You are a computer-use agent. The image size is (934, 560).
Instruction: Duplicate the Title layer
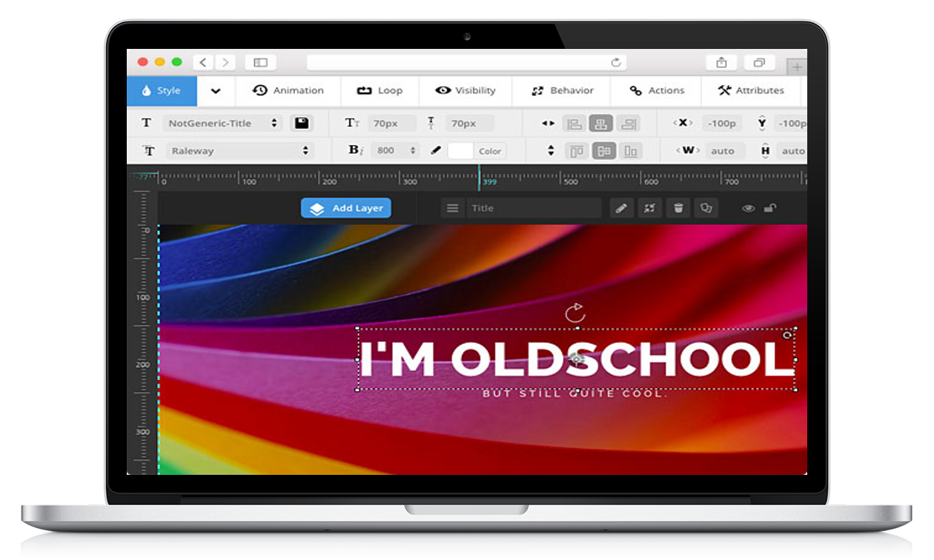(706, 208)
